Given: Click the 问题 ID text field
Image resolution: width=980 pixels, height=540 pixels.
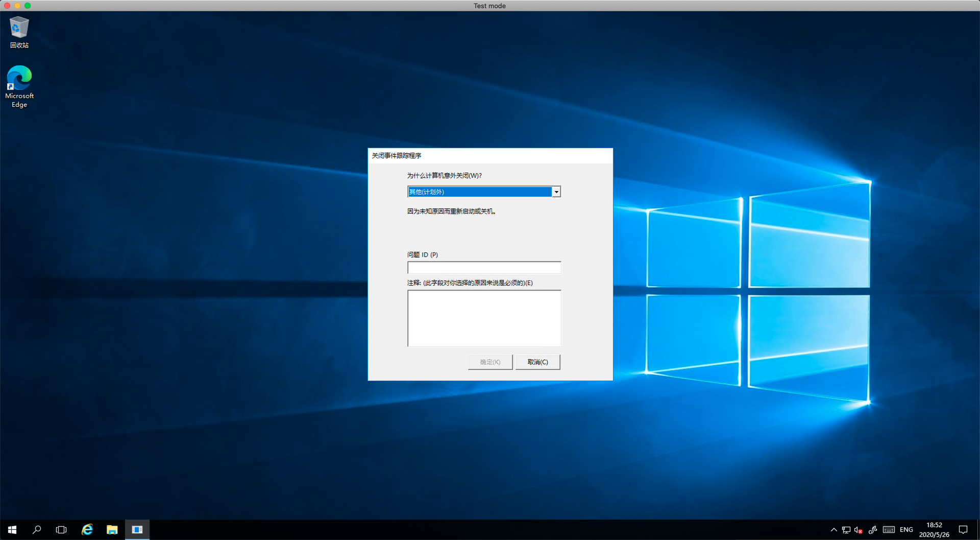Looking at the screenshot, I should pos(484,268).
